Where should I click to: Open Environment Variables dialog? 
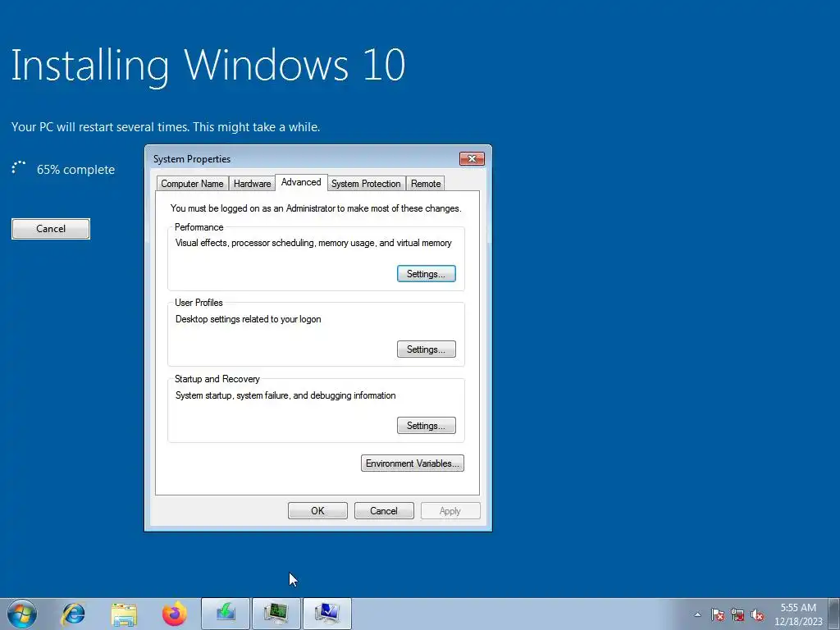pos(413,463)
